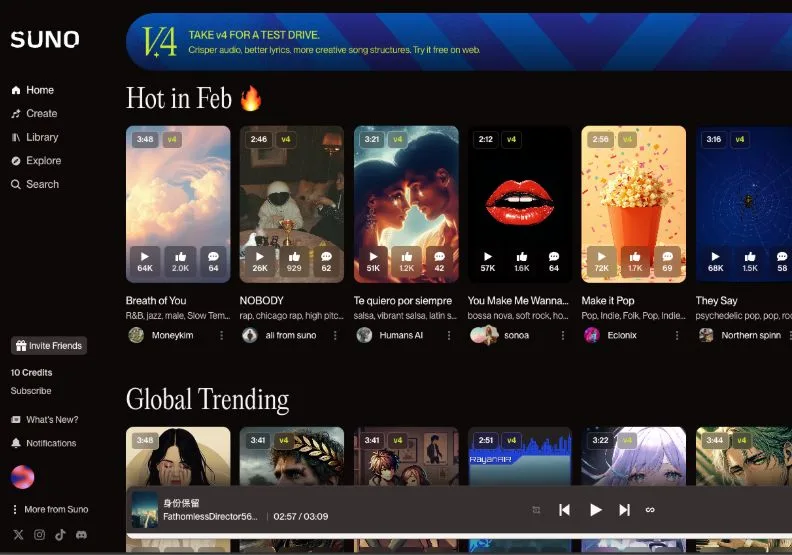Image resolution: width=792 pixels, height=555 pixels.
Task: Open the user profile avatar
Action: pyautogui.click(x=23, y=477)
